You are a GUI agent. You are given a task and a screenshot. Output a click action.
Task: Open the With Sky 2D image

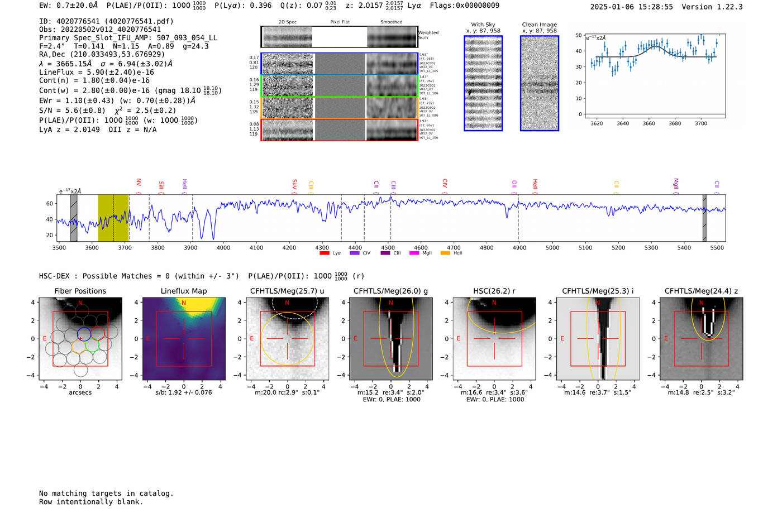tap(483, 83)
